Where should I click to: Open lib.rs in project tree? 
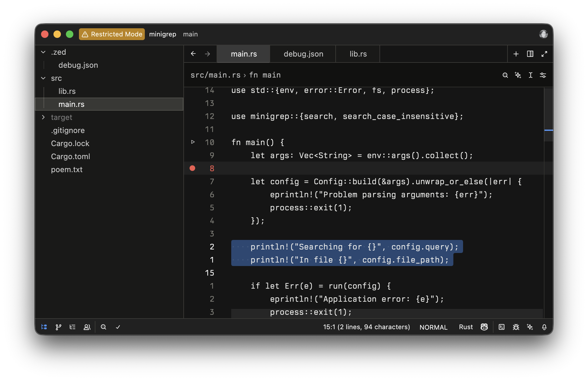109,91
